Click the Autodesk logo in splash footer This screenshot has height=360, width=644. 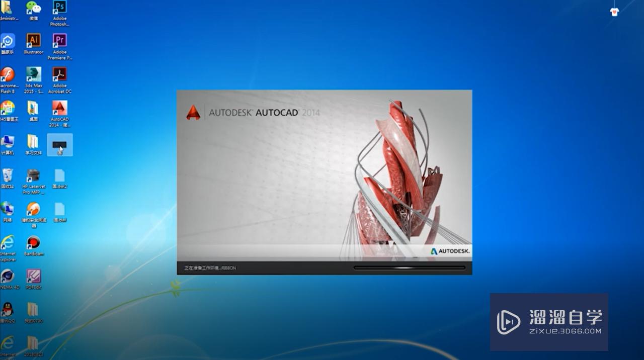tap(450, 251)
